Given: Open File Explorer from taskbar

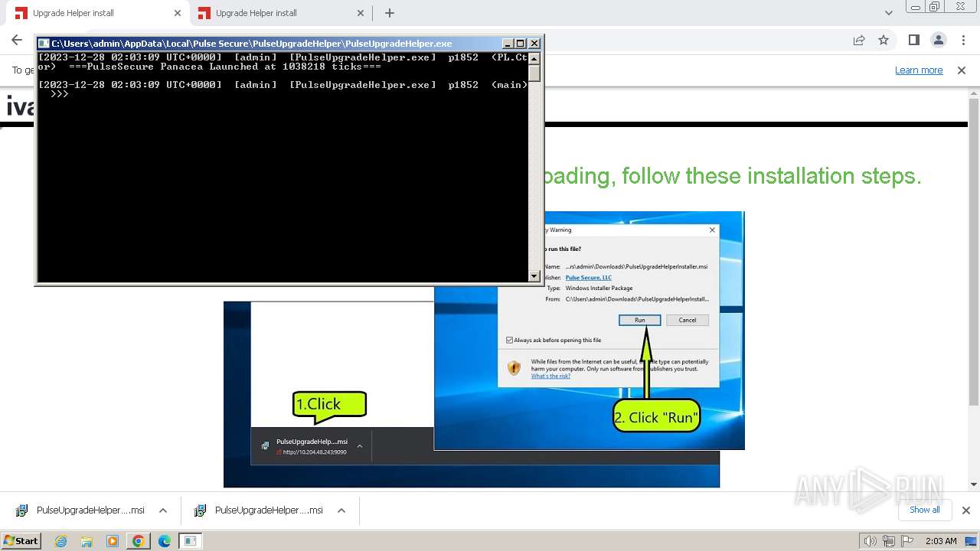Looking at the screenshot, I should (87, 541).
